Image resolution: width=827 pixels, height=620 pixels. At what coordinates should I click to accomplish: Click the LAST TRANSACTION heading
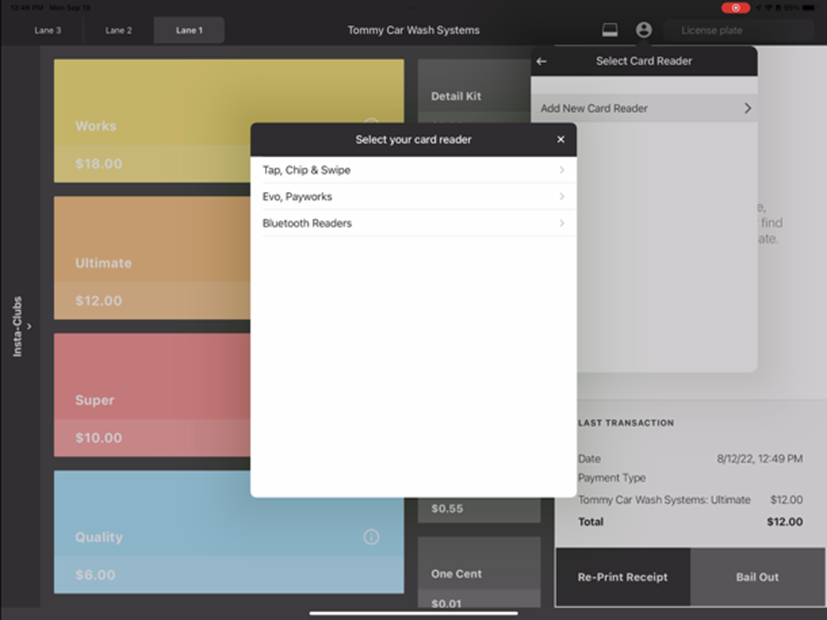pyautogui.click(x=626, y=423)
